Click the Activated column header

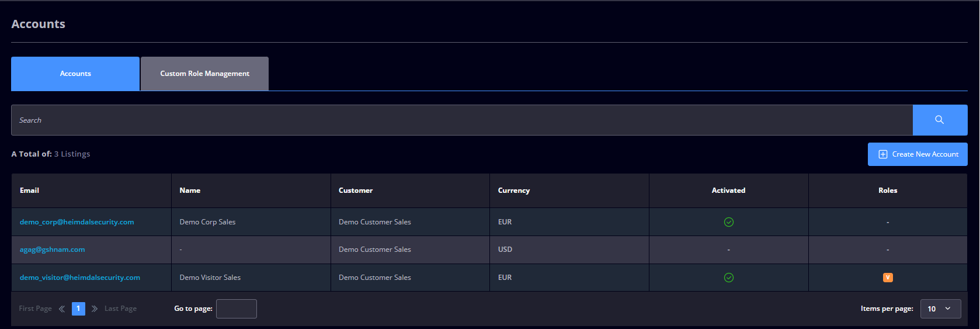click(x=728, y=191)
